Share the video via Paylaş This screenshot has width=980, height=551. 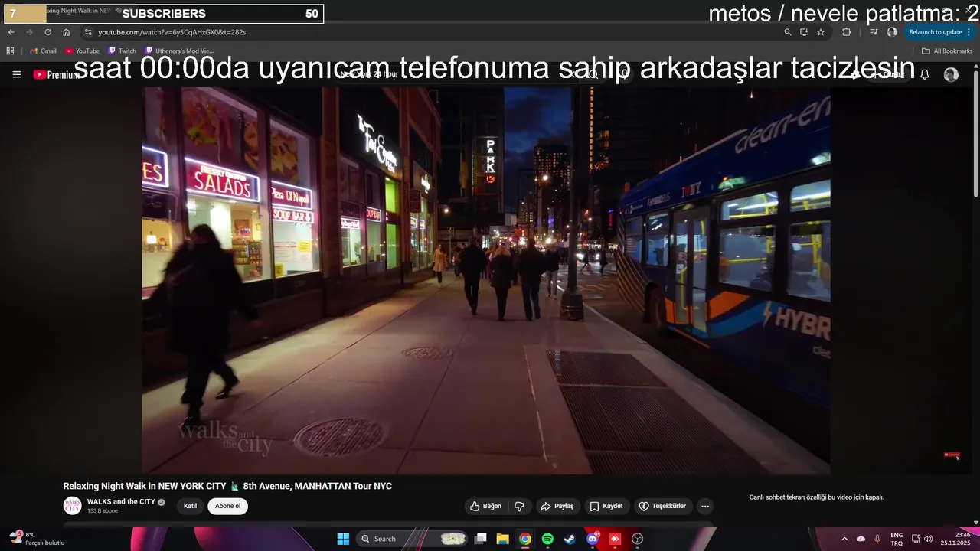click(557, 506)
